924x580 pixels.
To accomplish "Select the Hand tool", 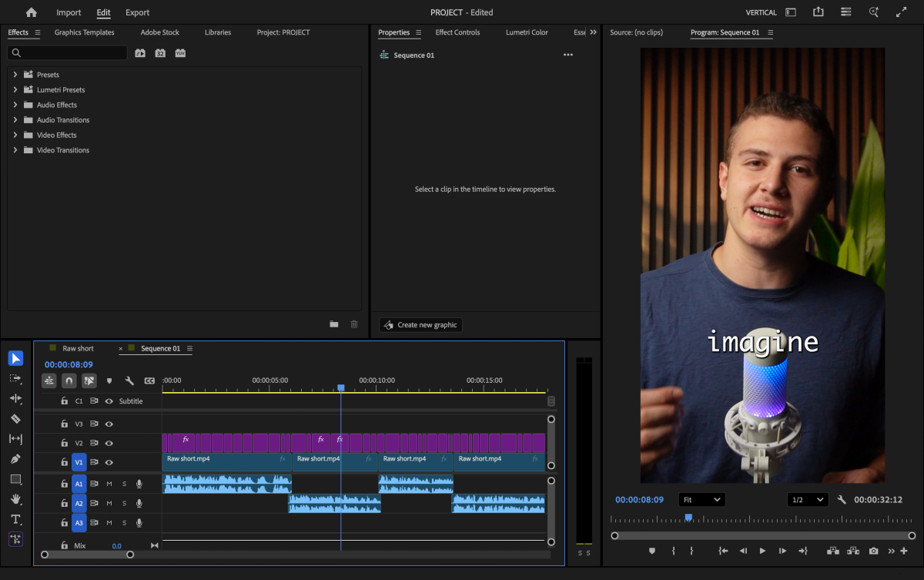I will click(15, 499).
